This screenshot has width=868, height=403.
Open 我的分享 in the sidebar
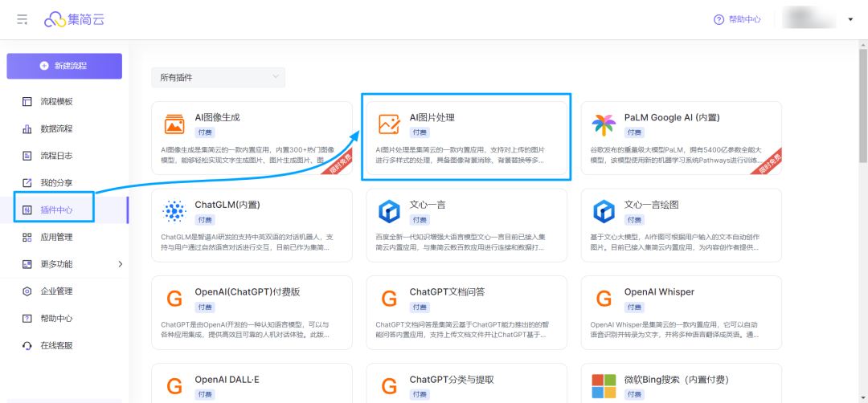(x=56, y=183)
